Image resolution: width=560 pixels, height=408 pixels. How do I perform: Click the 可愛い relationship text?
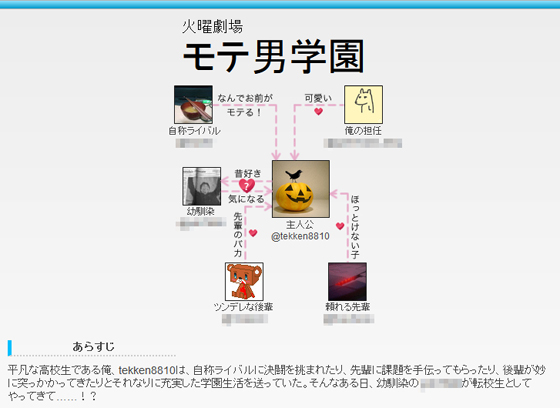tap(318, 98)
